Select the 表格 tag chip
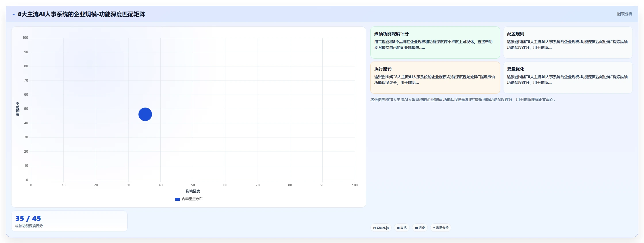Viewport: 644px width, 243px height. 402,228
